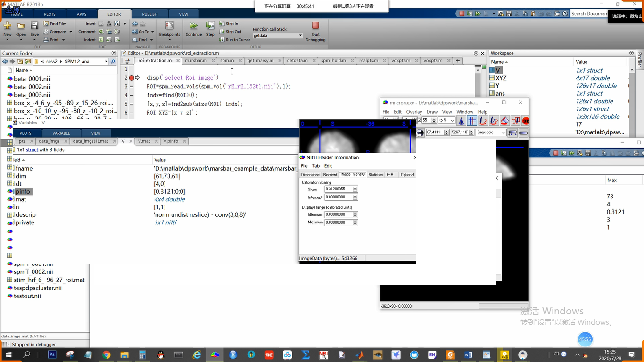The height and width of the screenshot is (362, 644).
Task: Click the breakpoint red dot on line 2
Action: pos(132,78)
